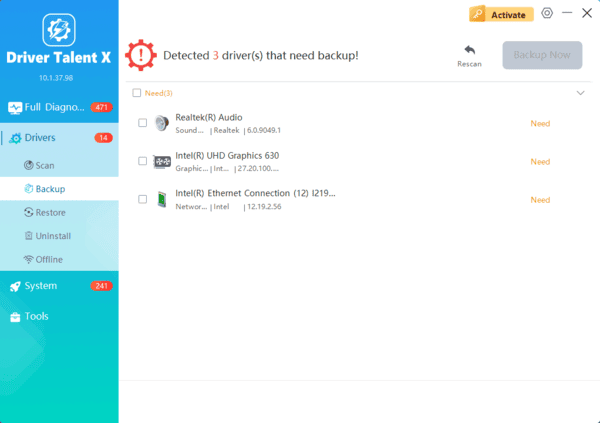This screenshot has height=423, width=600.
Task: Click the Rescan text label
Action: tap(470, 64)
